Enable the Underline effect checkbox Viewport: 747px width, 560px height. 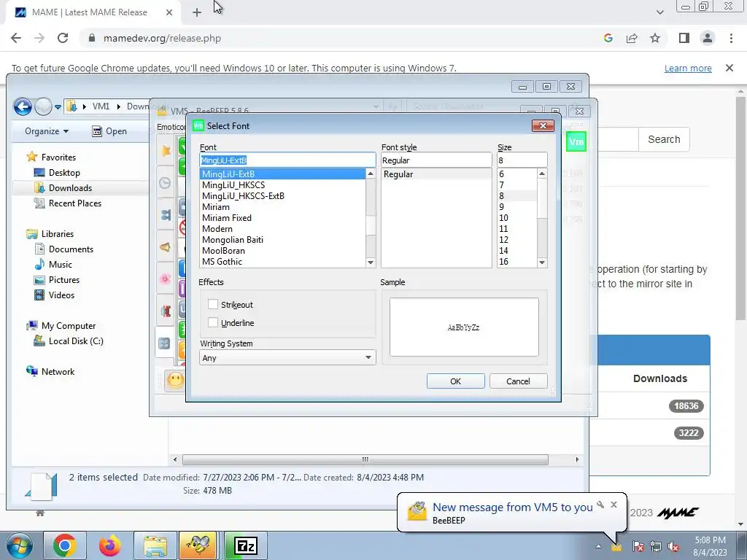coord(213,322)
